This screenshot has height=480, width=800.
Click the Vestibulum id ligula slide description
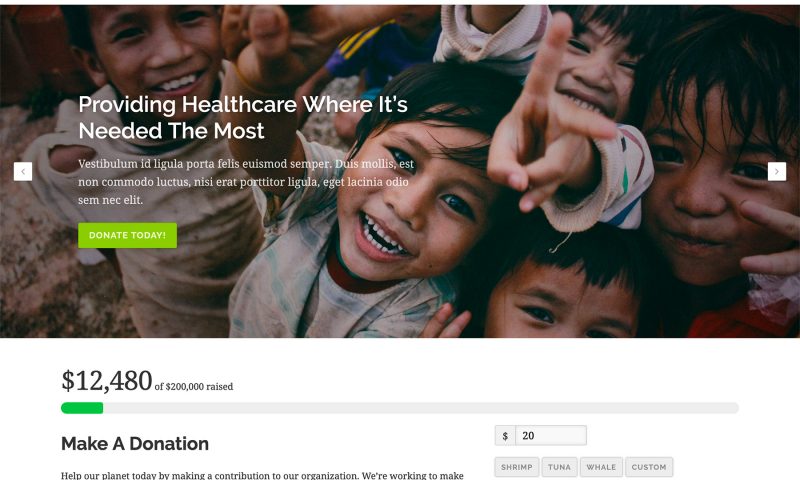[x=246, y=182]
